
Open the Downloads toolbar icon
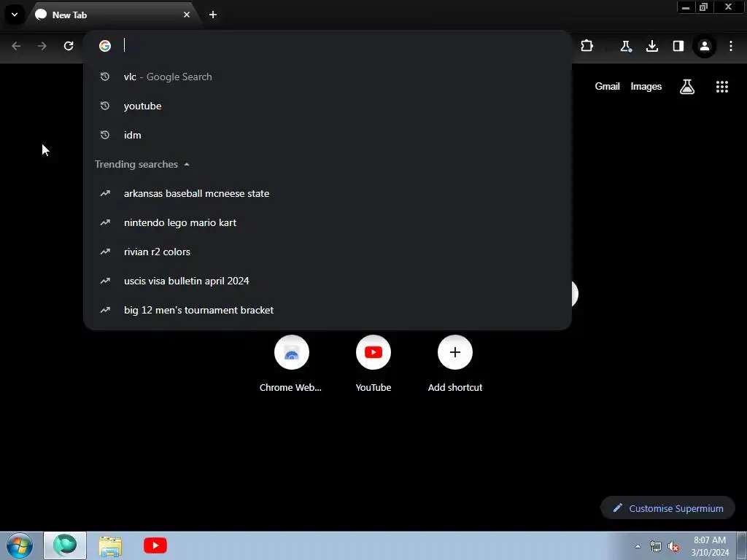tap(652, 46)
